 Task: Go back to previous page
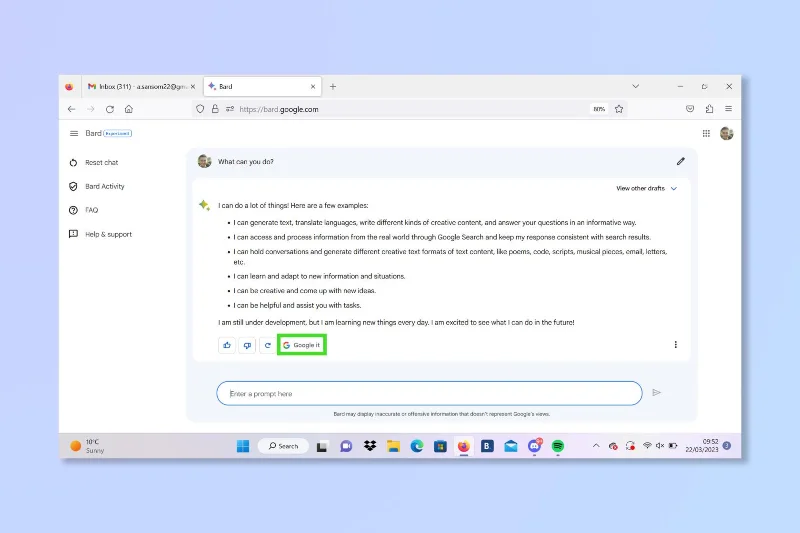tap(71, 109)
